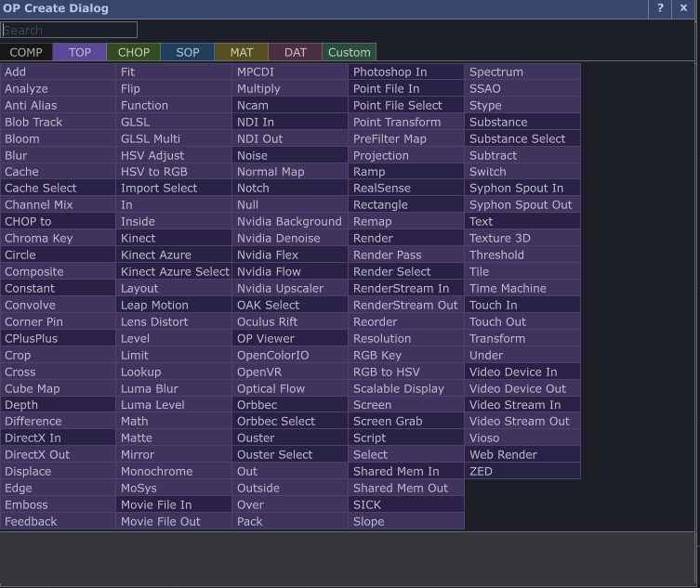Create a Feedback operator
This screenshot has width=700, height=588.
pos(58,521)
